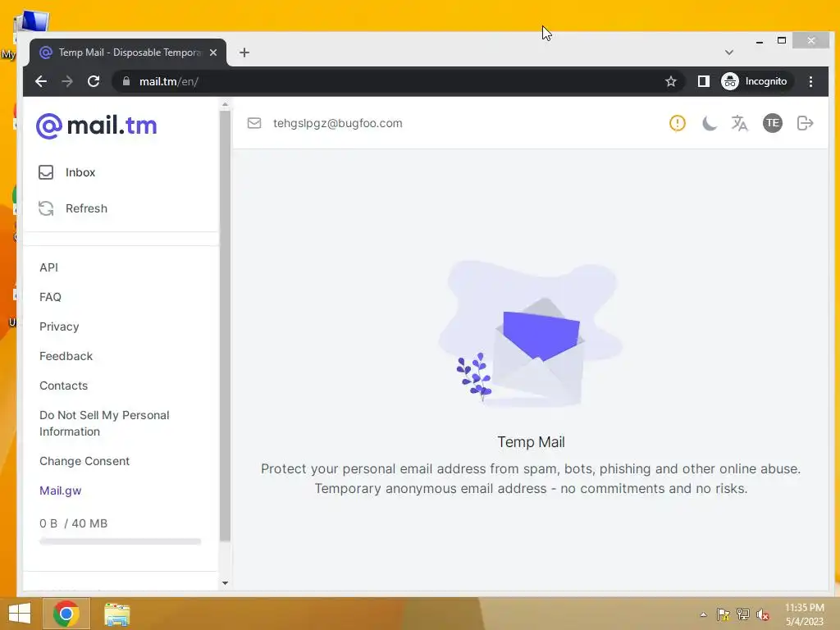Screen dimensions: 840x630
Task: Maximize the Chrome window
Action: (x=782, y=41)
